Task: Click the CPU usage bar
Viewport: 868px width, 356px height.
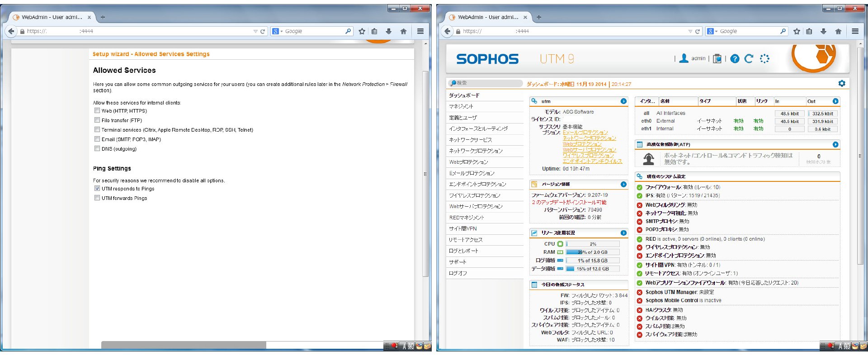Action: tap(592, 244)
